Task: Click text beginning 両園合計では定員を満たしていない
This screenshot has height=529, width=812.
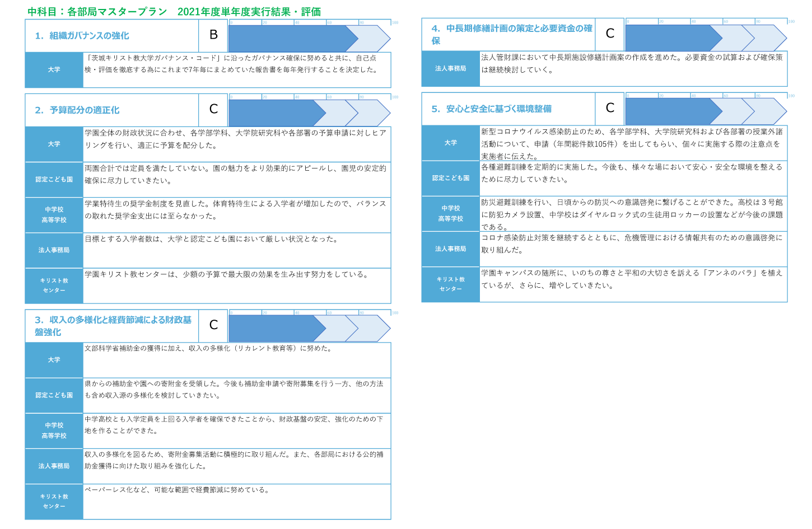Action: 236,174
